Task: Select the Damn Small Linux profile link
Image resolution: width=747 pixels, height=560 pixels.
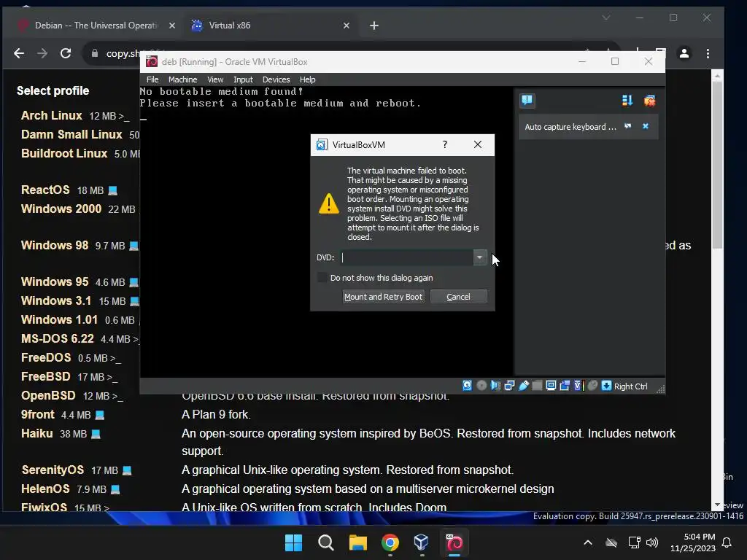Action: pos(71,135)
